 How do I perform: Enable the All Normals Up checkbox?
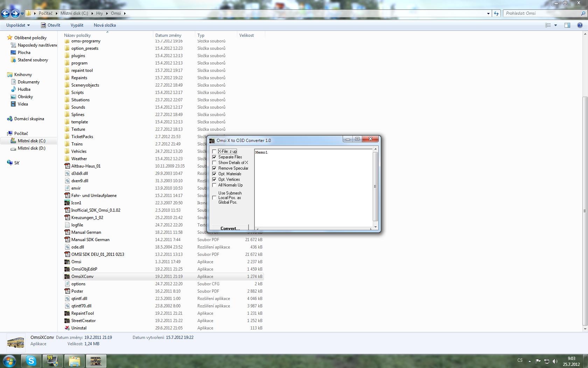214,185
